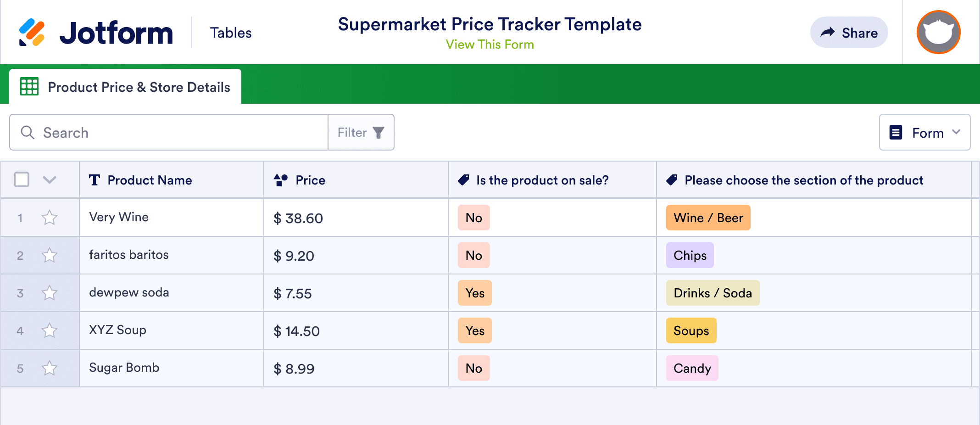Star the Very Wine row
Viewport: 980px width, 425px height.
pyautogui.click(x=50, y=218)
